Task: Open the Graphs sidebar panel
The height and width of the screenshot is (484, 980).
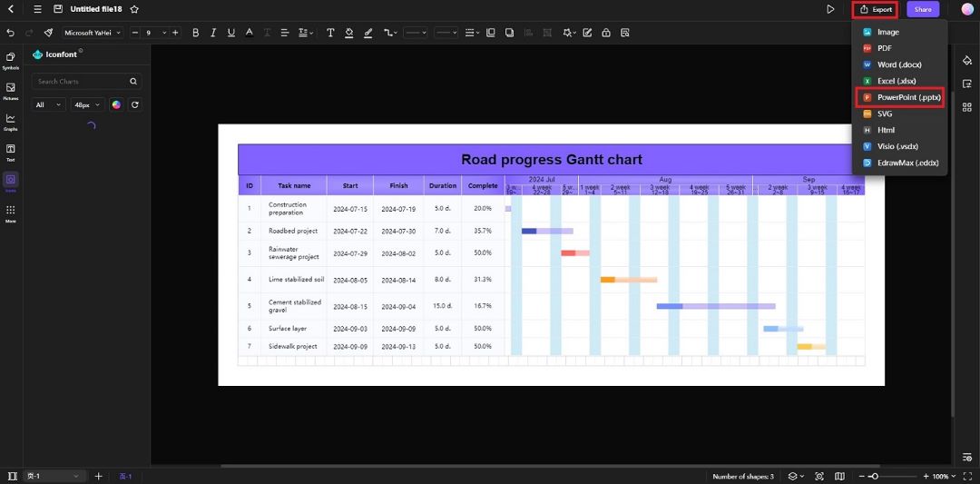Action: [x=11, y=122]
